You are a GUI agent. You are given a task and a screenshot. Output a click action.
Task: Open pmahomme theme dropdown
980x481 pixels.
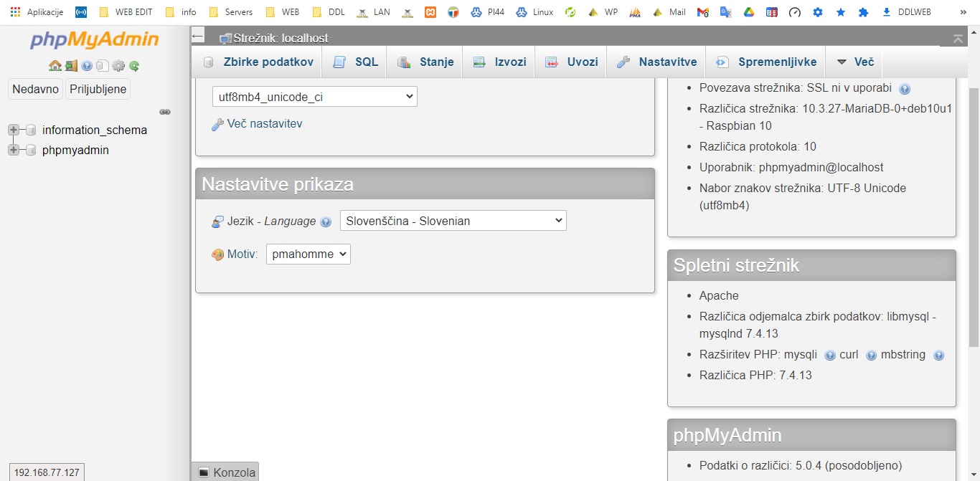click(x=308, y=254)
